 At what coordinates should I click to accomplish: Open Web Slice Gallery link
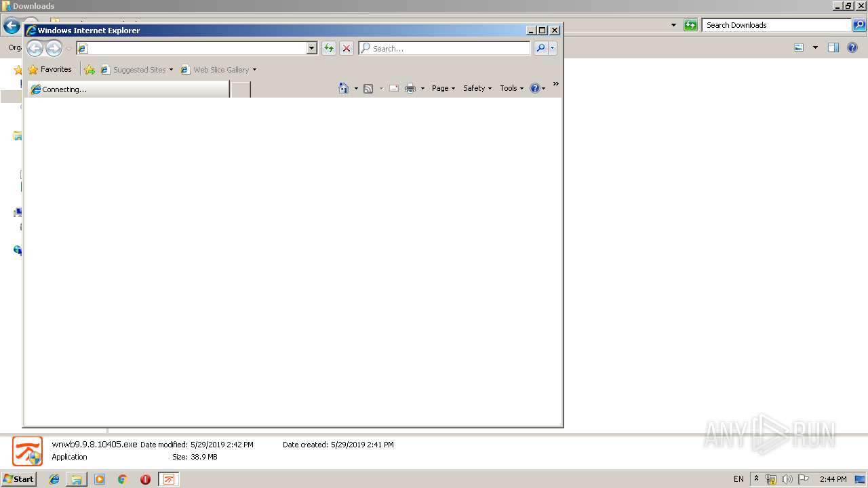click(x=218, y=69)
